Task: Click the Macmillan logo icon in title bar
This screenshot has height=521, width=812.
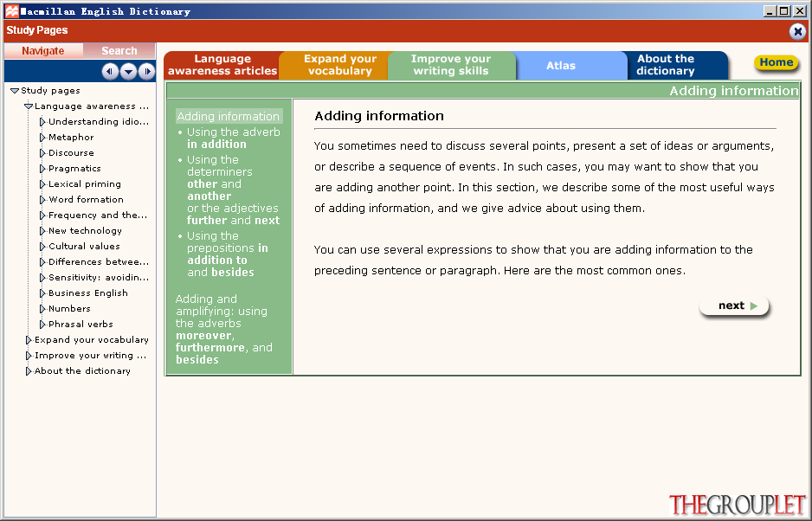Action: point(11,11)
